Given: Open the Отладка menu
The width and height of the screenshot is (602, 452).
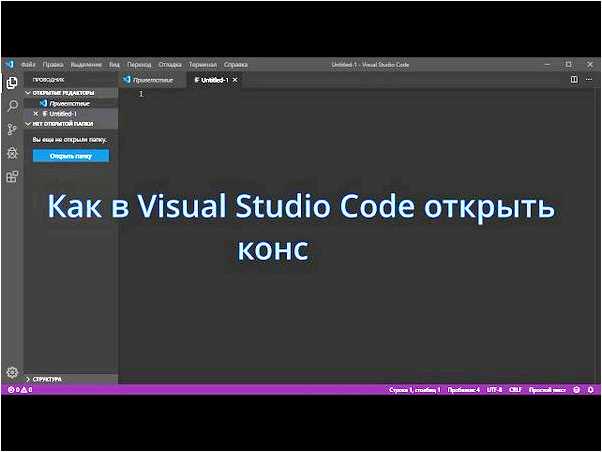Looking at the screenshot, I should tap(170, 65).
